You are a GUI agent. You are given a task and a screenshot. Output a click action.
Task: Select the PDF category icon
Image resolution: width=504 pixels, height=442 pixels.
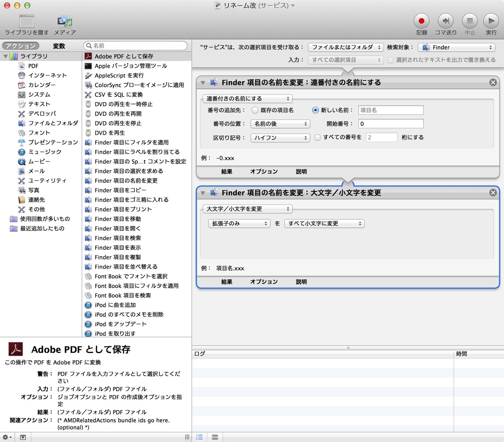21,66
